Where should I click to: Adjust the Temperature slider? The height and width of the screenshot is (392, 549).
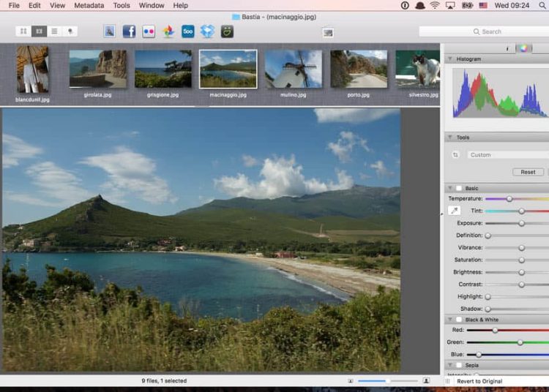click(509, 199)
